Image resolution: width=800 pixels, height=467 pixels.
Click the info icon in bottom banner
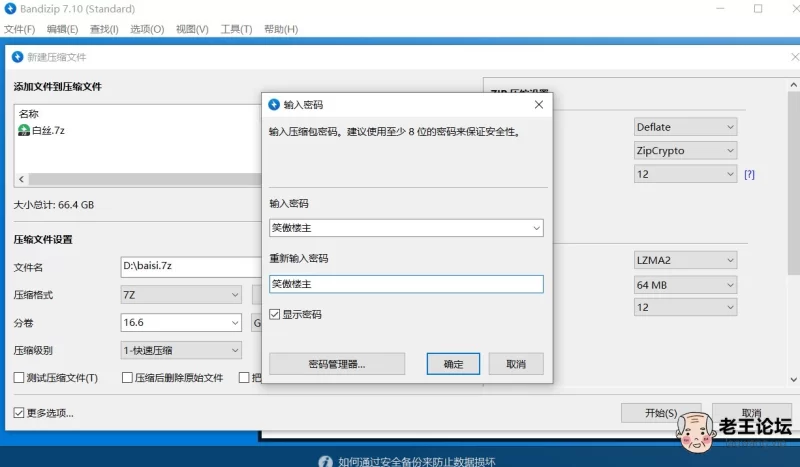(326, 461)
